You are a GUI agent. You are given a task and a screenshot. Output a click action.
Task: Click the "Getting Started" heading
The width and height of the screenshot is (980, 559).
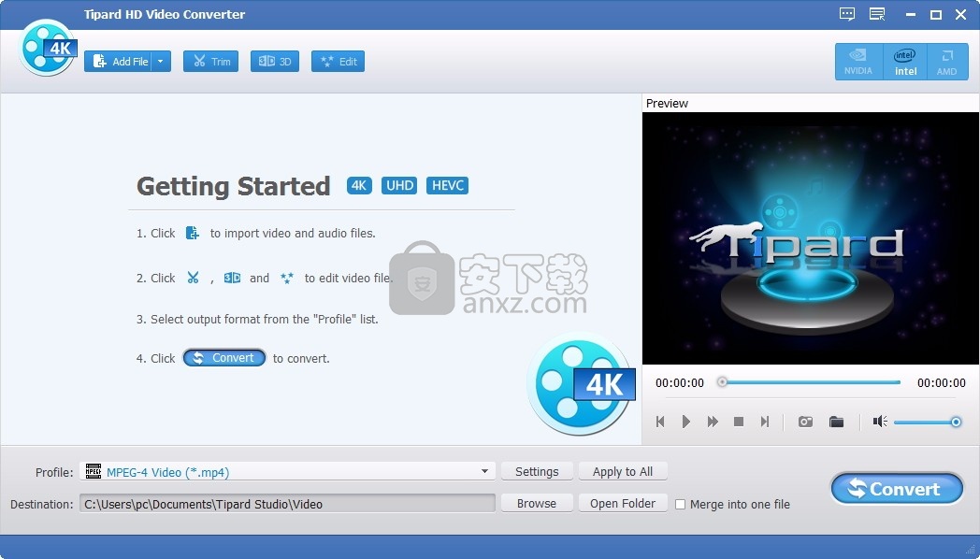point(233,186)
